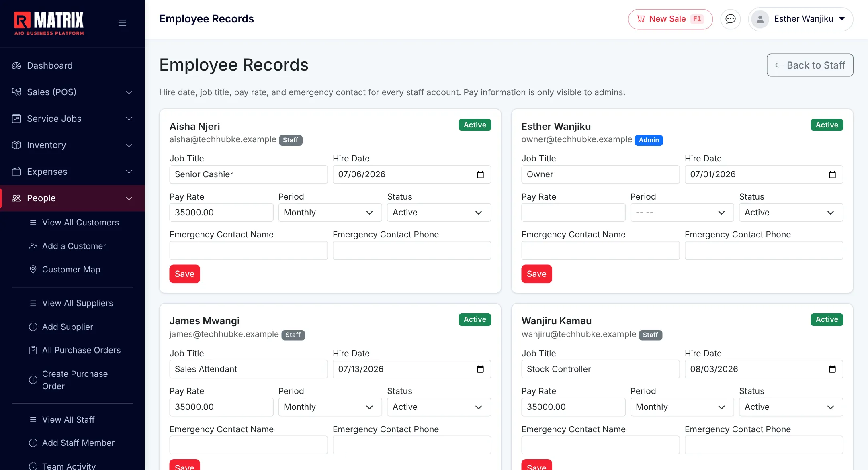This screenshot has width=868, height=470.
Task: Click the Customer Map pin icon
Action: pyautogui.click(x=33, y=270)
